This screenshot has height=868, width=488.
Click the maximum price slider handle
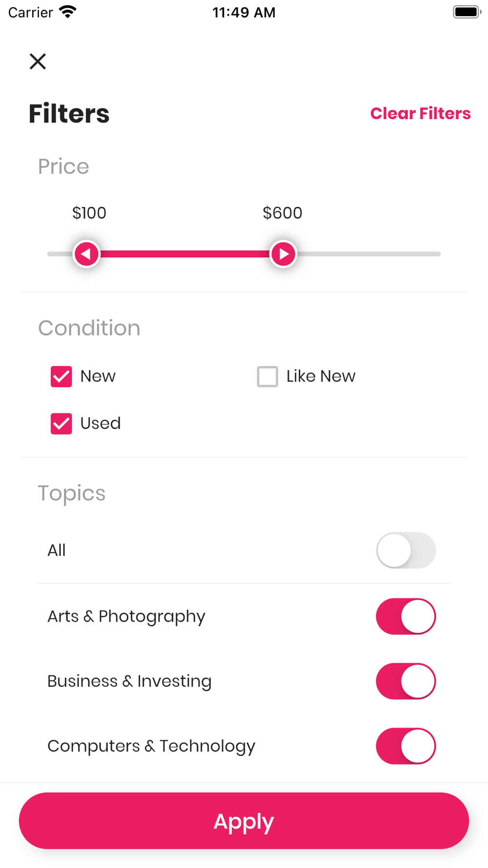coord(283,254)
